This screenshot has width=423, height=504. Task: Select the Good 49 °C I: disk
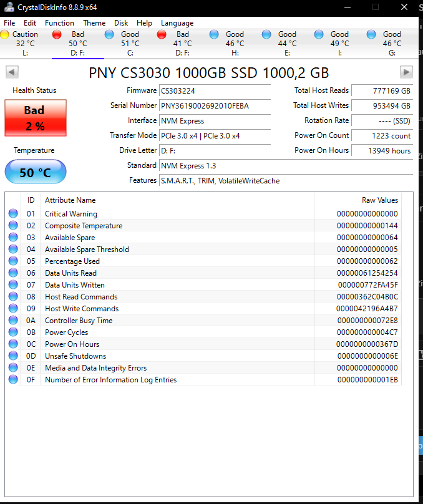[340, 44]
